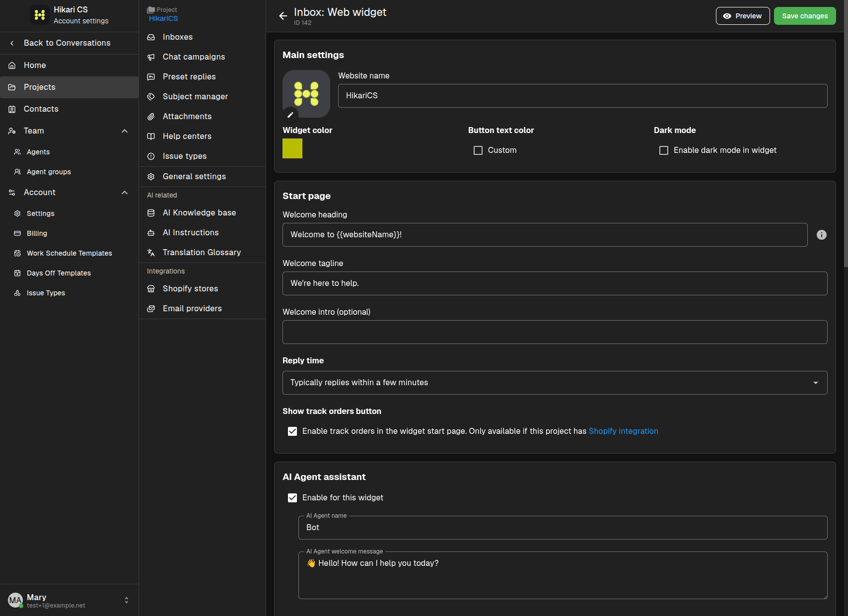Click the AI Instructions robot icon
The height and width of the screenshot is (616, 848).
tap(151, 233)
